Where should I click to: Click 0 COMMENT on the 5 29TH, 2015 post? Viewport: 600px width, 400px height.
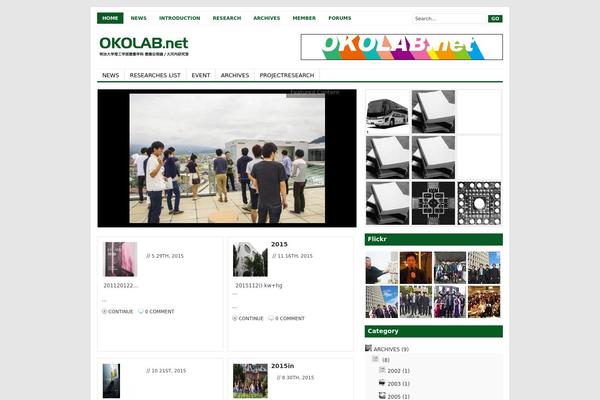[x=159, y=312]
